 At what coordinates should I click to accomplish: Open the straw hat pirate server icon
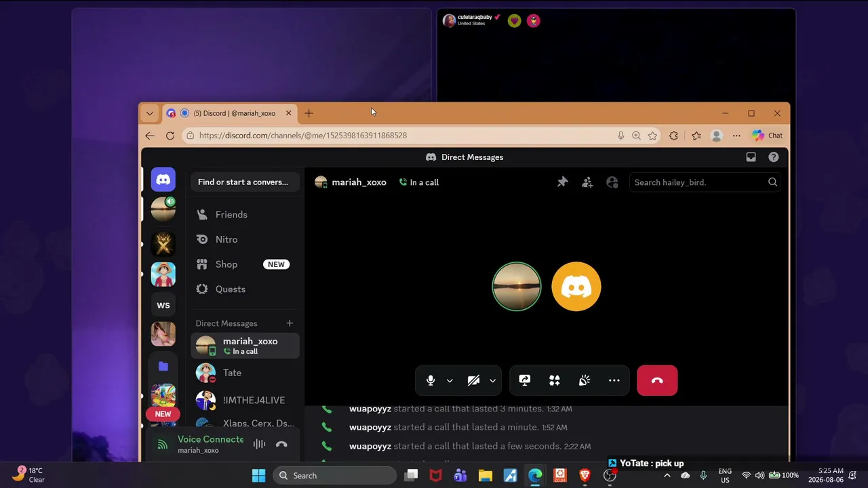pyautogui.click(x=163, y=274)
